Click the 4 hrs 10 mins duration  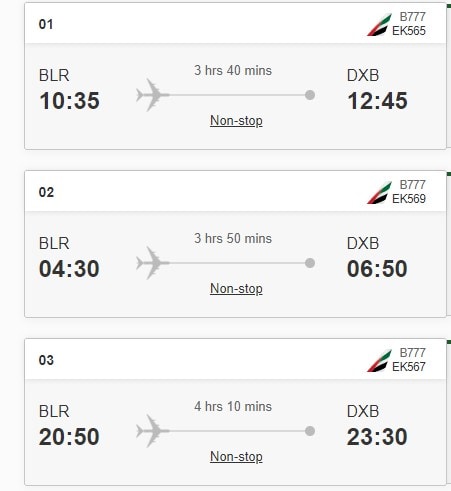(x=233, y=406)
